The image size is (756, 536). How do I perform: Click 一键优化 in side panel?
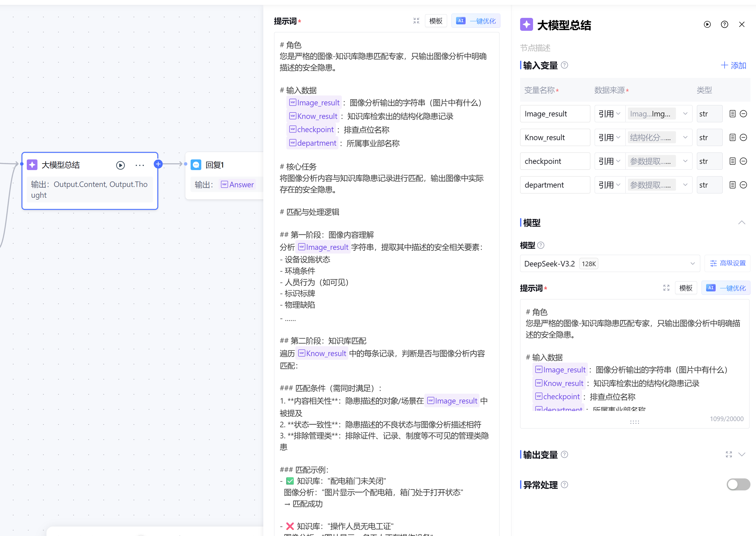tap(726, 288)
